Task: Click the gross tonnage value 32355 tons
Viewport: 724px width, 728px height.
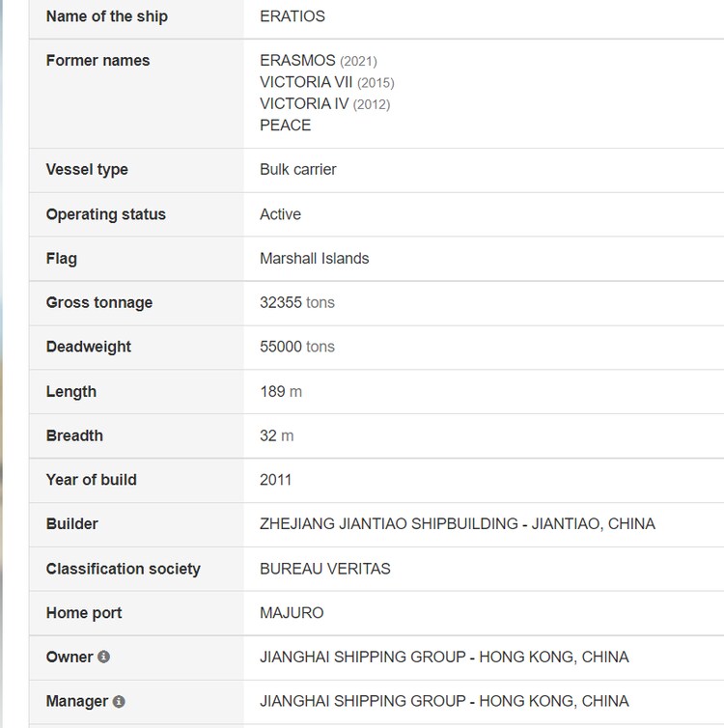Action: pyautogui.click(x=296, y=302)
